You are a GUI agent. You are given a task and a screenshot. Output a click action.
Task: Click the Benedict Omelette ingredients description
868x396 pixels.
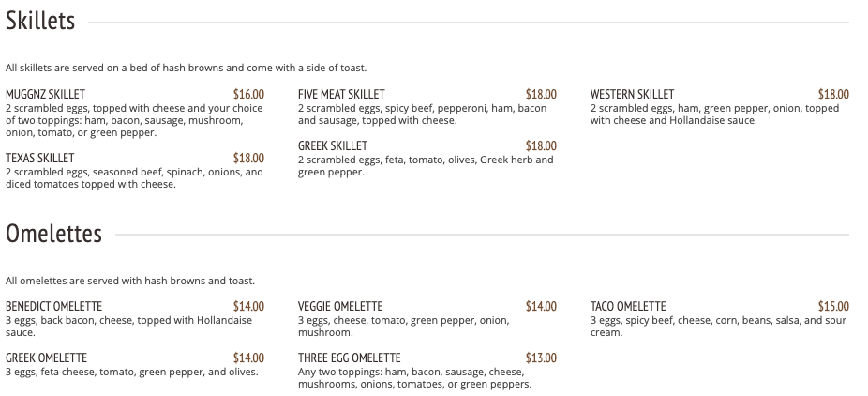(x=128, y=327)
